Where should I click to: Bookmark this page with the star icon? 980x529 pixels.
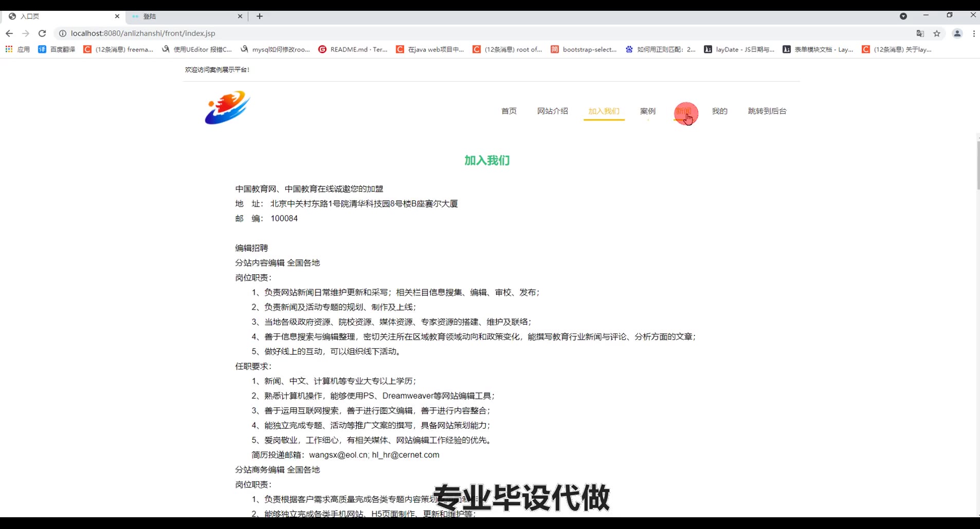937,33
